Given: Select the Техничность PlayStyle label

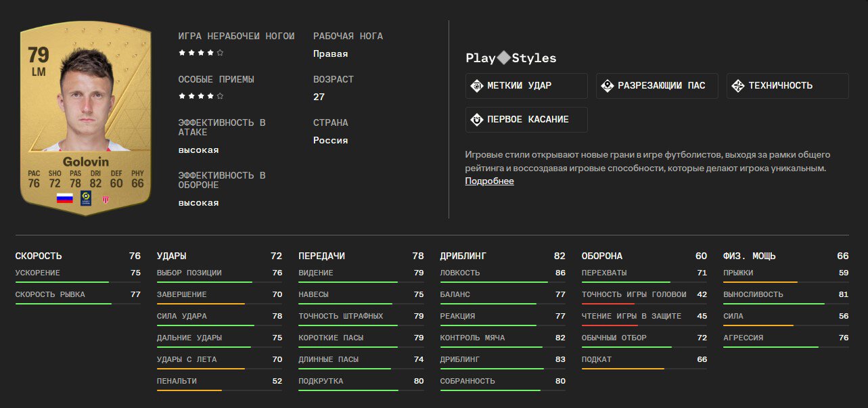Looking at the screenshot, I should pyautogui.click(x=781, y=86).
